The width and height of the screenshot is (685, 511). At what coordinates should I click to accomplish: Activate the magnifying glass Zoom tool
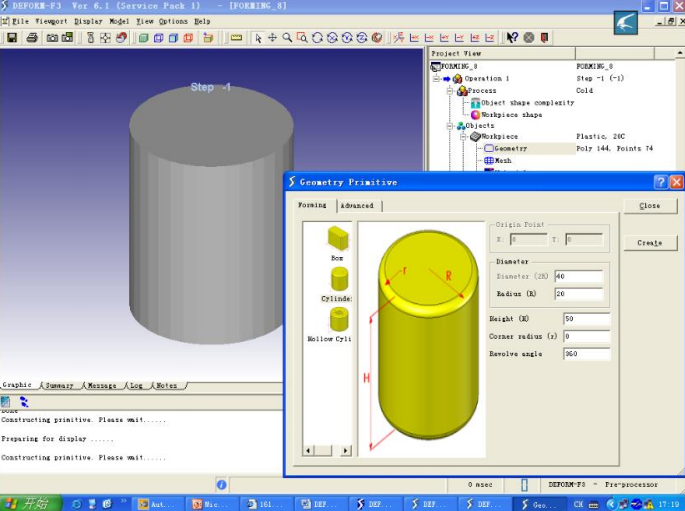pos(287,38)
